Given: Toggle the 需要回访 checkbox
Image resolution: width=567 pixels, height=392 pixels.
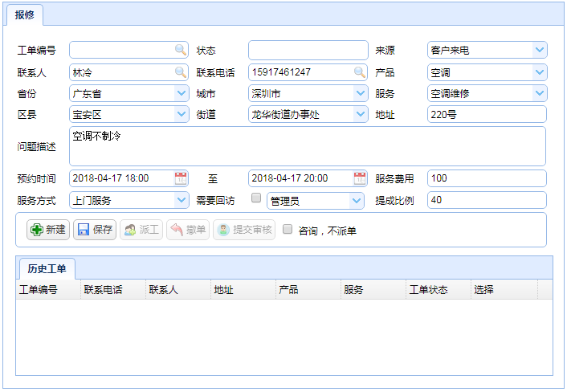Looking at the screenshot, I should [x=256, y=198].
